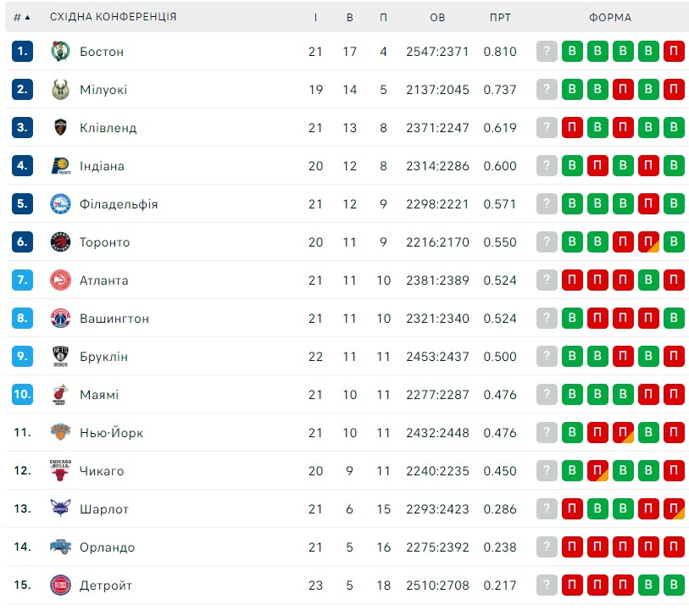Screen dimensions: 689x616
Task: Sort table by the # rank column
Action: click(21, 17)
